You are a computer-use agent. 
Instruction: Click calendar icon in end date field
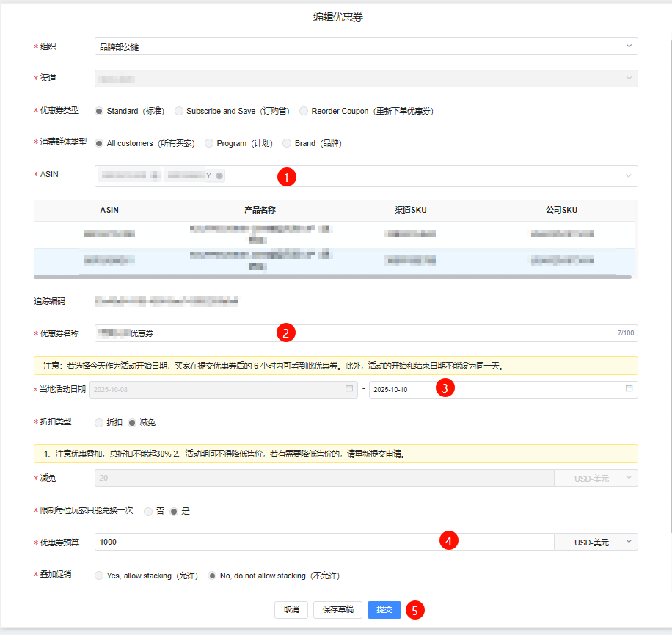click(x=629, y=389)
